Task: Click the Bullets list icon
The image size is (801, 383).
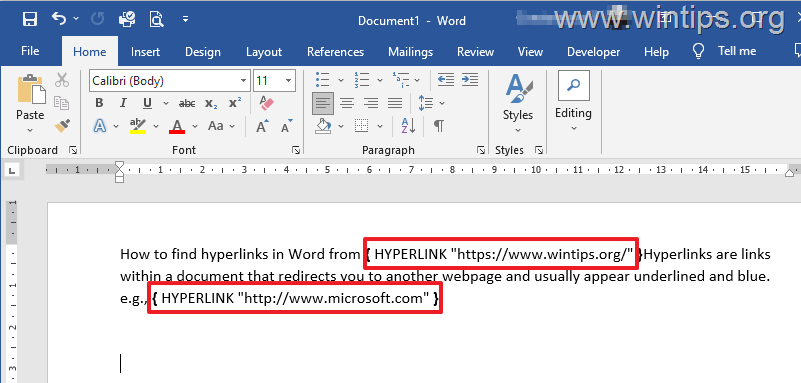Action: pos(323,80)
